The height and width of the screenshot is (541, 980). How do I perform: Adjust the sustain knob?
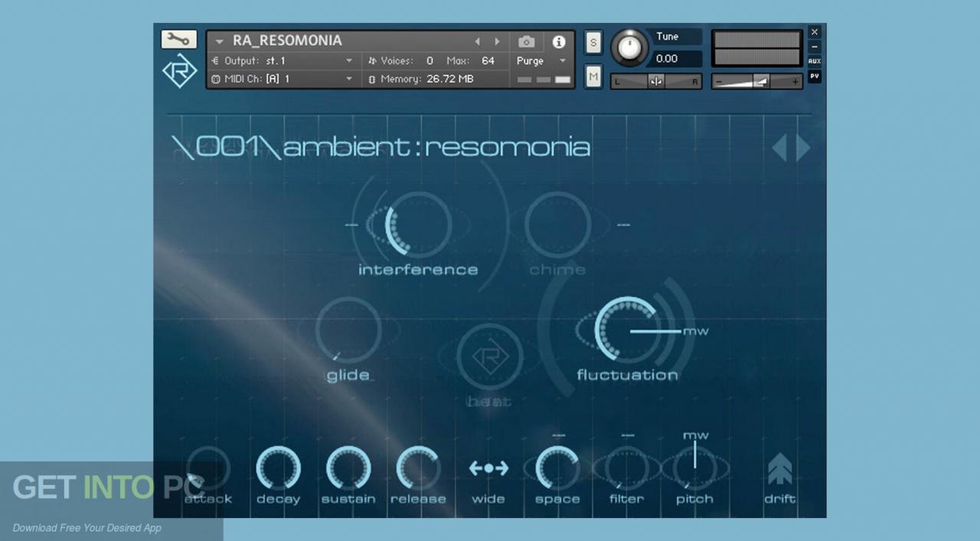point(348,468)
